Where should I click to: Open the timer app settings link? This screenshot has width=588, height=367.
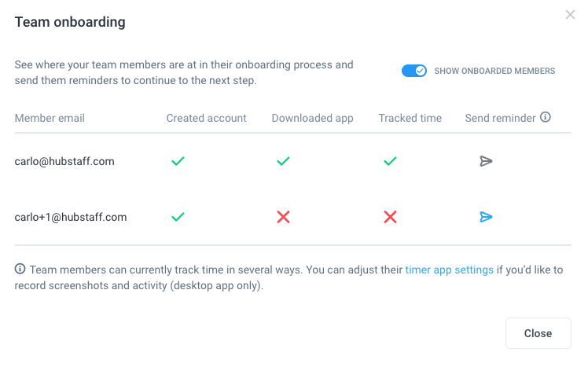(x=449, y=270)
